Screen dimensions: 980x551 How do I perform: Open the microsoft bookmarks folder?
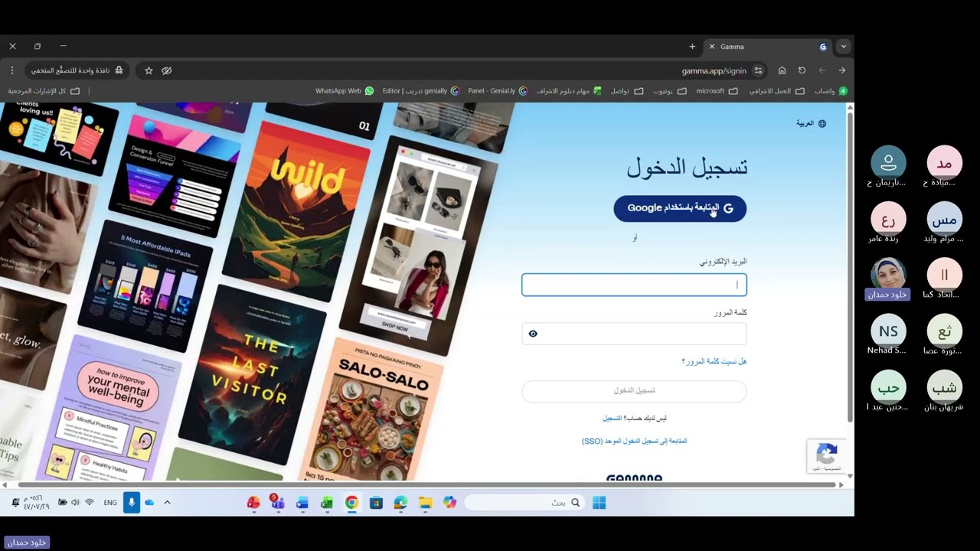click(x=717, y=91)
